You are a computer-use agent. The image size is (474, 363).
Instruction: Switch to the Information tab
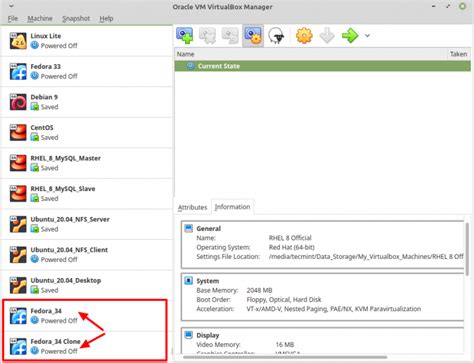point(232,207)
